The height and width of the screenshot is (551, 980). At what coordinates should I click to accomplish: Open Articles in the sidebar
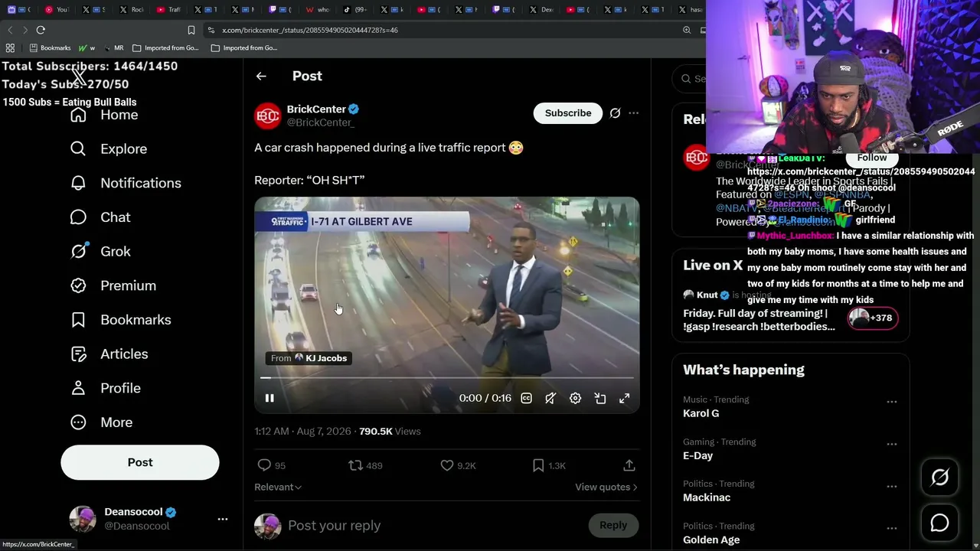[x=109, y=354]
